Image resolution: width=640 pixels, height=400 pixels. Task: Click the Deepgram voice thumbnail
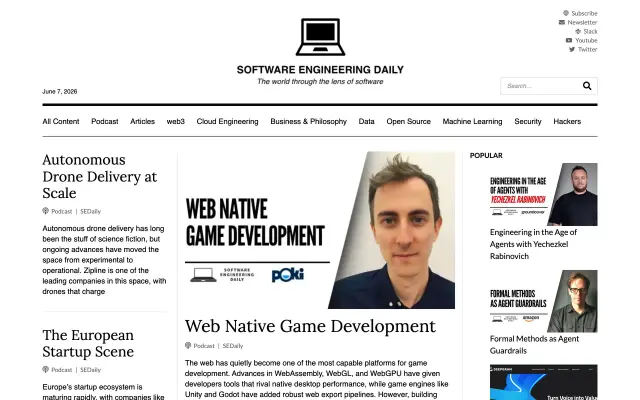[543, 382]
